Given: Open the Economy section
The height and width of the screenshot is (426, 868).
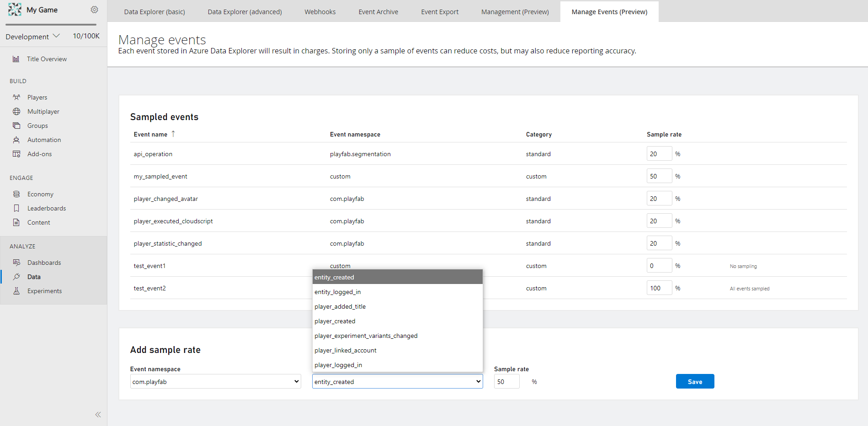Looking at the screenshot, I should pos(40,194).
